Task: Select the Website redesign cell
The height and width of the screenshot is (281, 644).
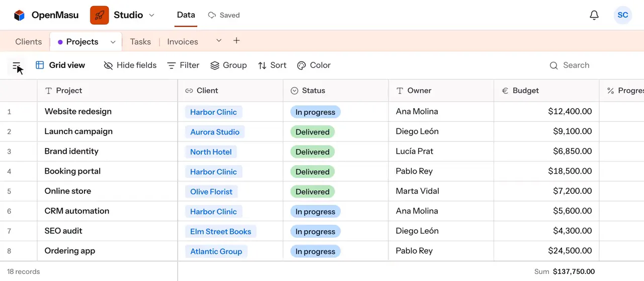Action: click(108, 112)
